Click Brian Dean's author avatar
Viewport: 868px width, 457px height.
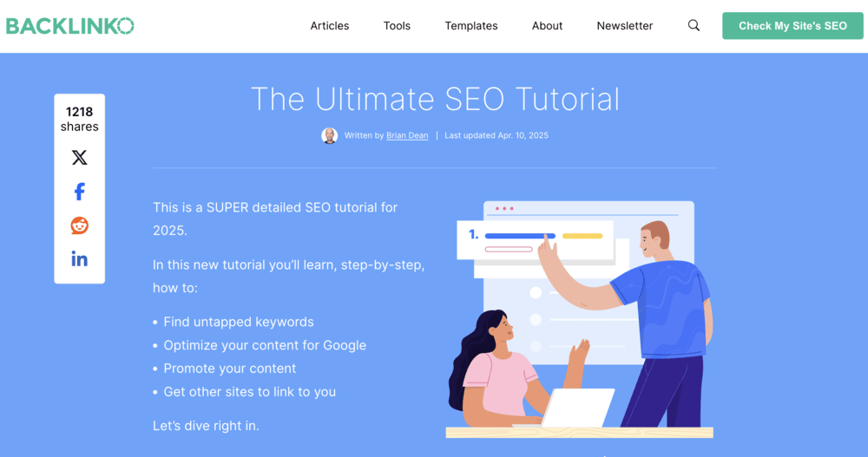point(329,135)
